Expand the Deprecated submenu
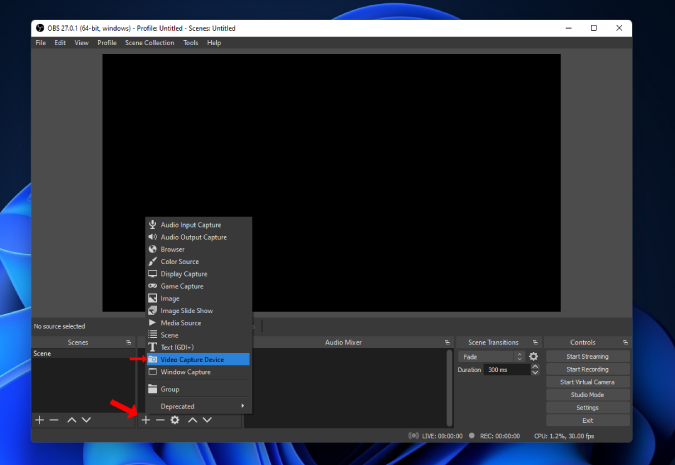 coord(198,406)
